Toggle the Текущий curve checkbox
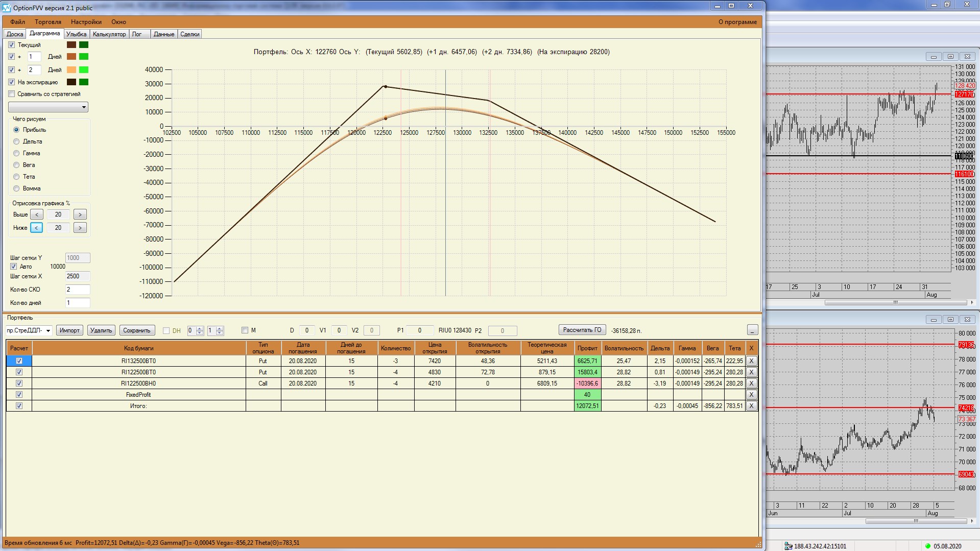This screenshot has height=551, width=980. click(x=12, y=45)
